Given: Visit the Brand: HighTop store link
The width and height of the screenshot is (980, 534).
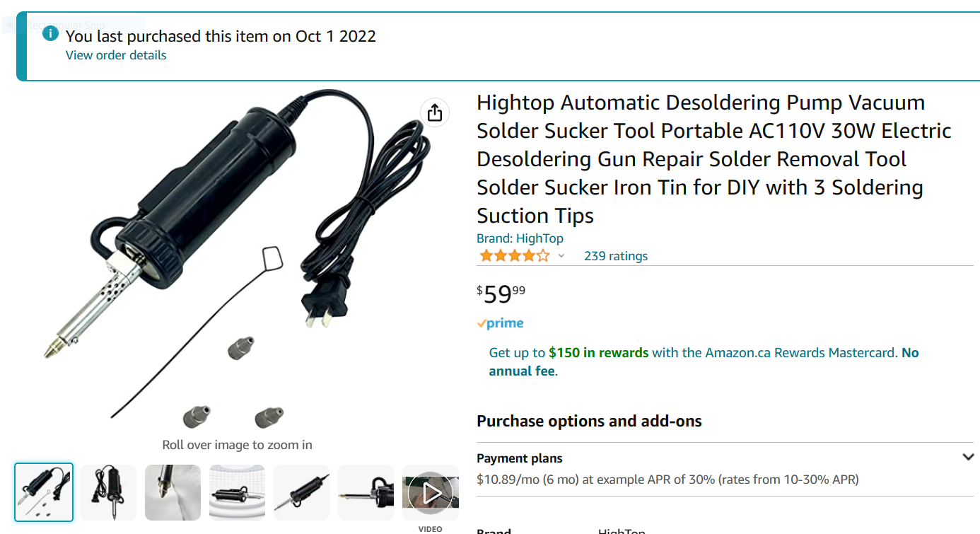Looking at the screenshot, I should pyautogui.click(x=520, y=238).
